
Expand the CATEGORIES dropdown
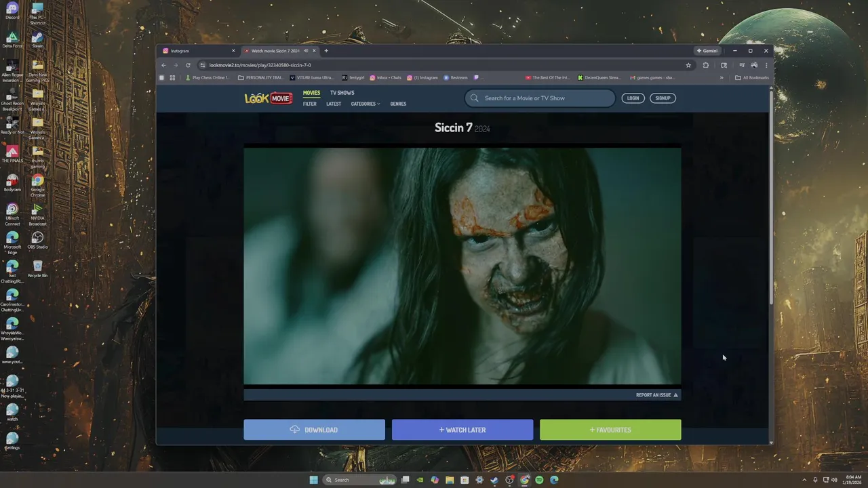point(366,104)
